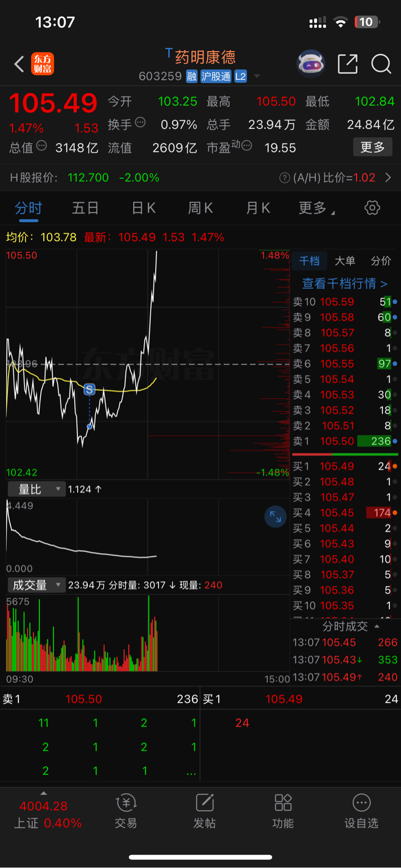The image size is (401, 868).
Task: Tap the 沪股通 badge
Action: pos(216,76)
